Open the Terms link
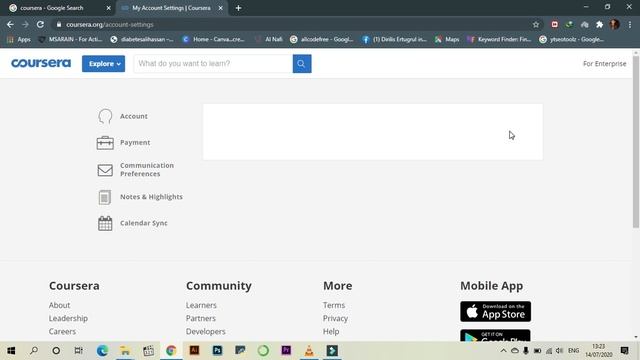Viewport: 640px width, 360px height. [334, 305]
